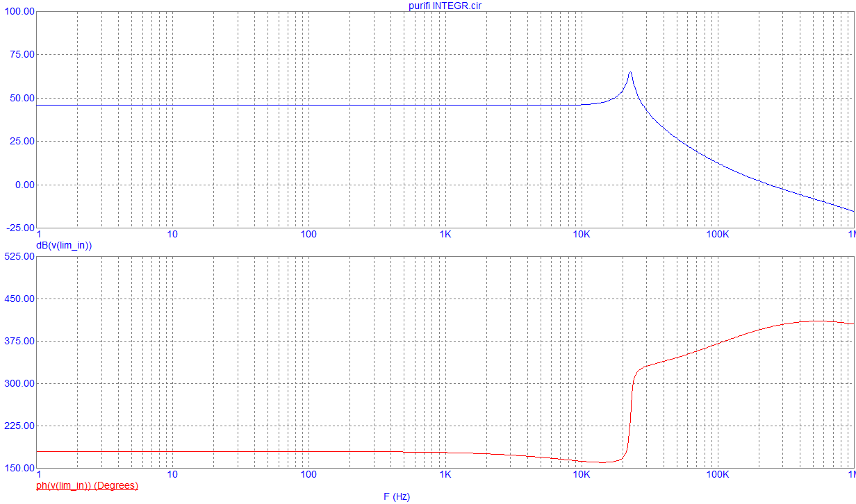
Task: Click the 450.00 phase axis value
Action: (x=18, y=299)
